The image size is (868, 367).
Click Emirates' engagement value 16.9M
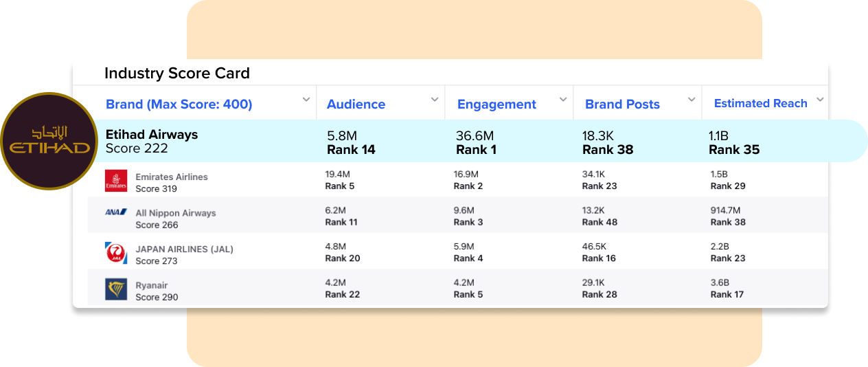(467, 175)
